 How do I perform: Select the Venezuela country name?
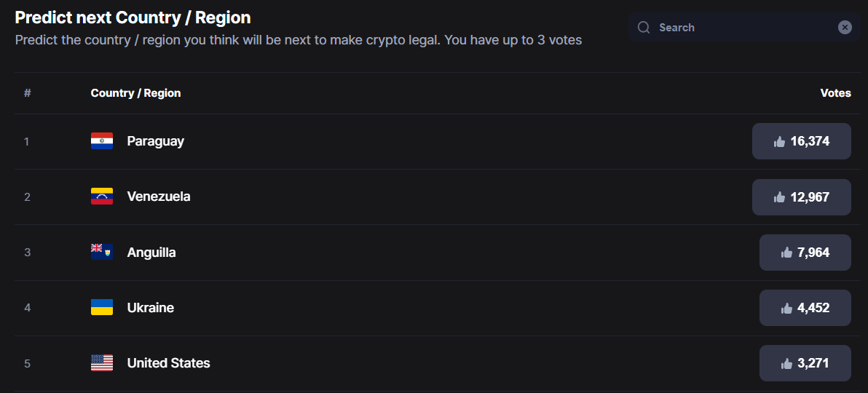(159, 196)
